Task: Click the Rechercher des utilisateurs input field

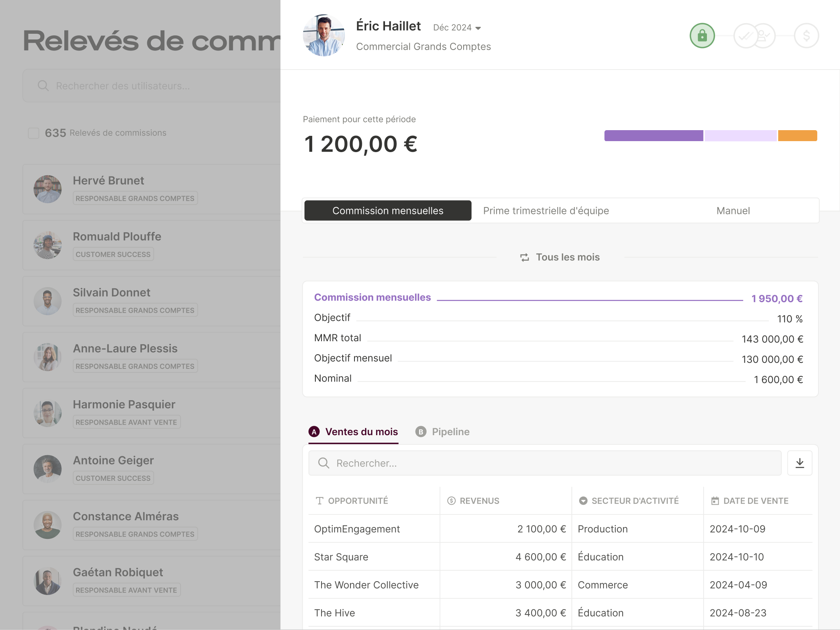Action: (122, 86)
